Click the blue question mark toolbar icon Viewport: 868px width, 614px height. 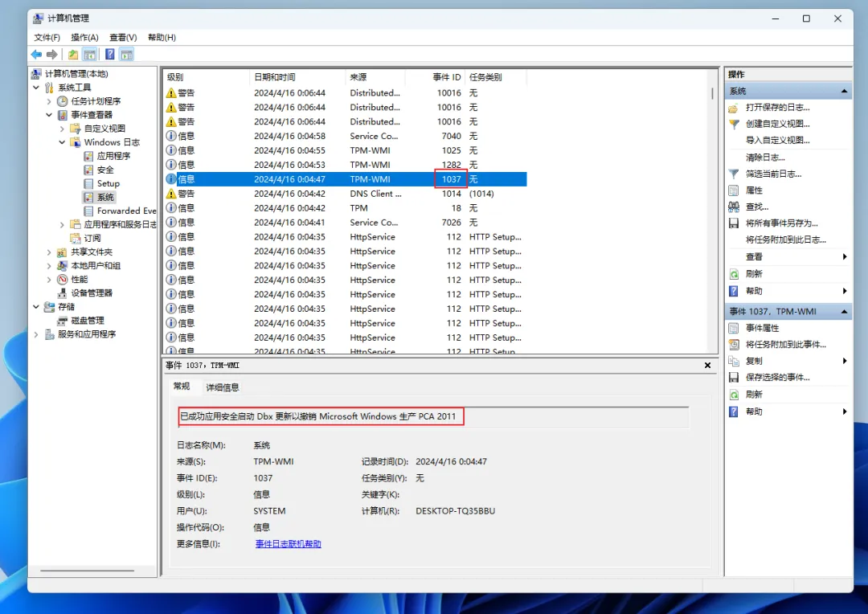coord(110,55)
